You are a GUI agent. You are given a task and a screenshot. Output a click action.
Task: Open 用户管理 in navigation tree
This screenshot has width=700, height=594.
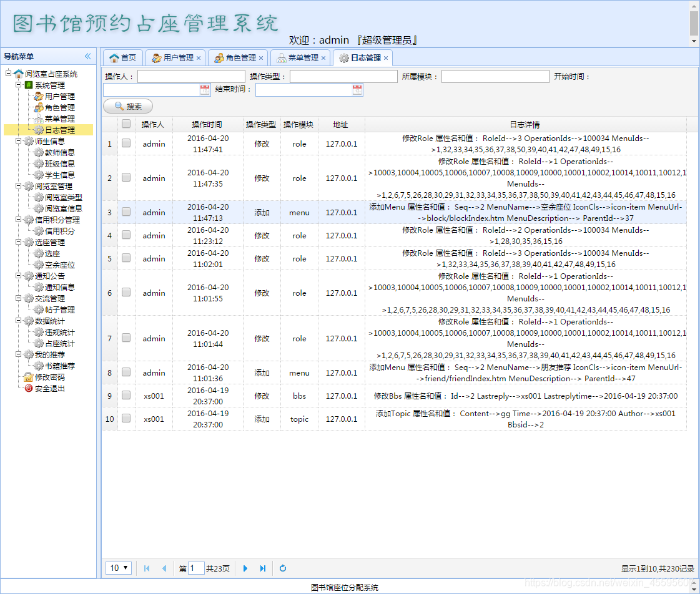click(59, 96)
